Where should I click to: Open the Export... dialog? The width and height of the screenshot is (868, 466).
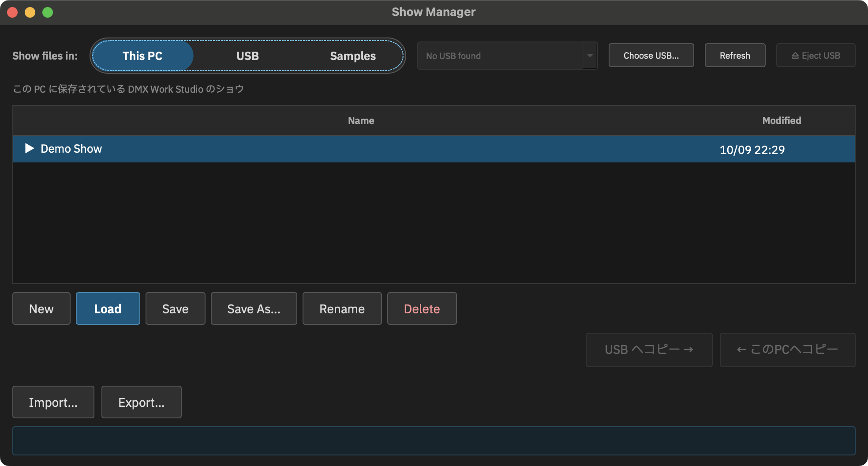coord(142,402)
